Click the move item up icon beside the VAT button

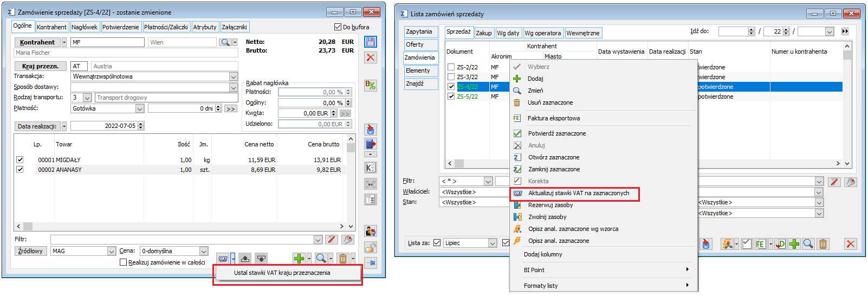tap(245, 259)
